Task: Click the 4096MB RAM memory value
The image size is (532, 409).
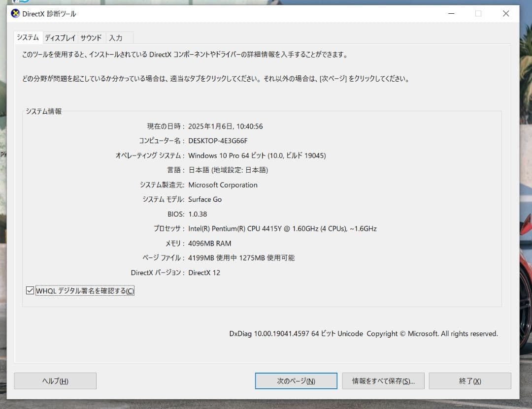Action: (209, 243)
